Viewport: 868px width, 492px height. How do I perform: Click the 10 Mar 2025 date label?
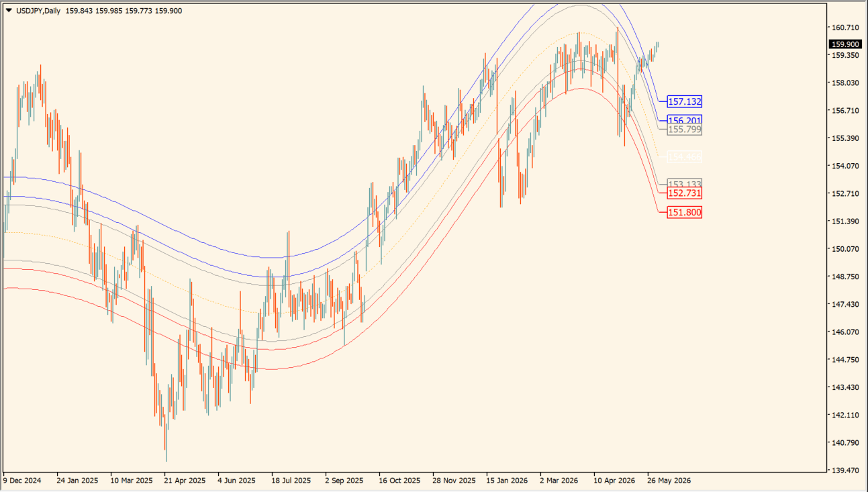[132, 481]
